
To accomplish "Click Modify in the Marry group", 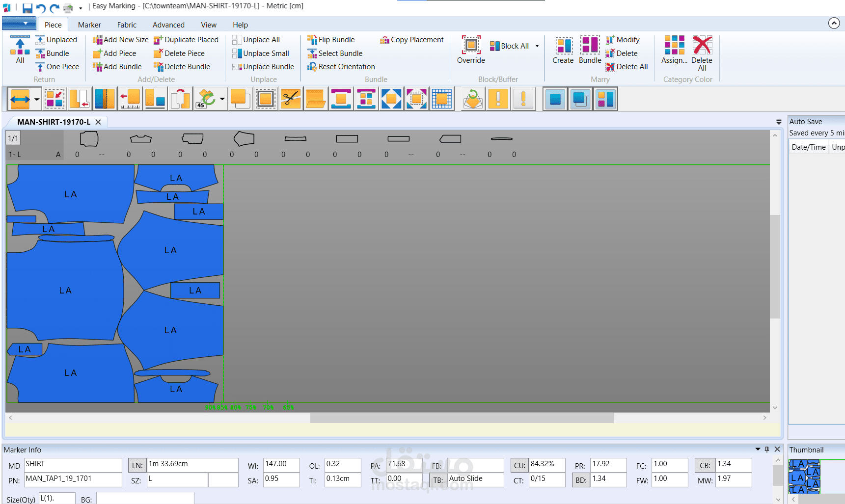I will (x=623, y=40).
